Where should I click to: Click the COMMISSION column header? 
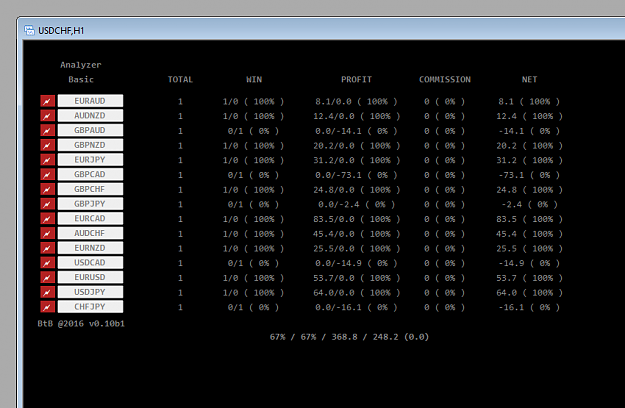[445, 79]
